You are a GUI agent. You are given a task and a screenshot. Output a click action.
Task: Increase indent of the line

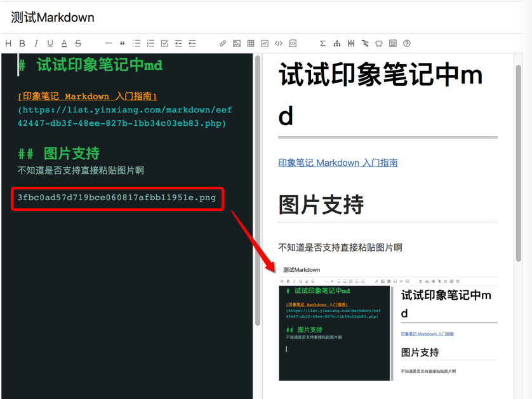click(x=178, y=43)
